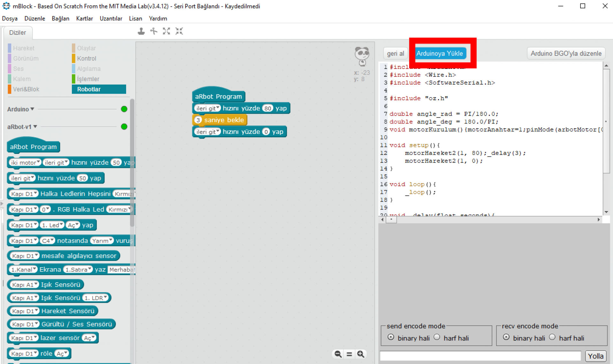613x364 pixels.
Task: Reset script canvas zoom level
Action: (349, 354)
